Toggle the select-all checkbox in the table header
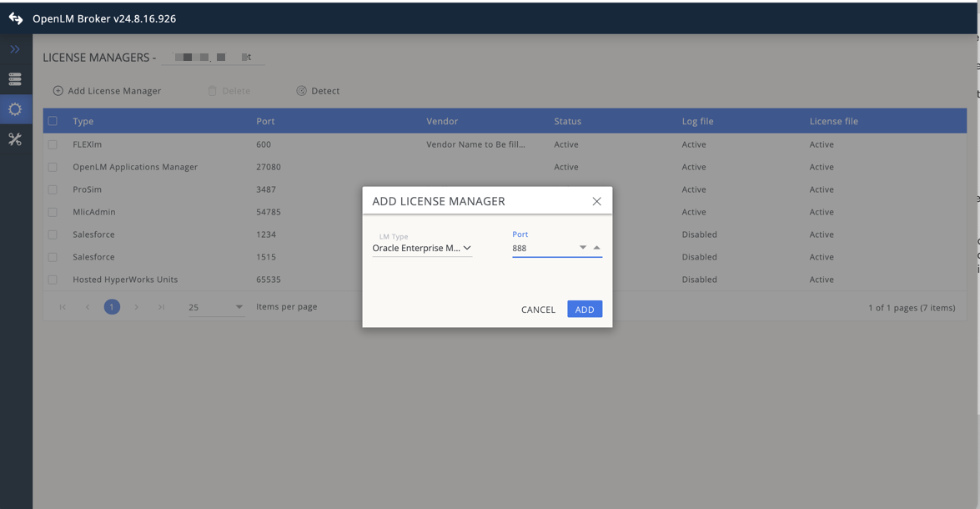 coord(53,120)
